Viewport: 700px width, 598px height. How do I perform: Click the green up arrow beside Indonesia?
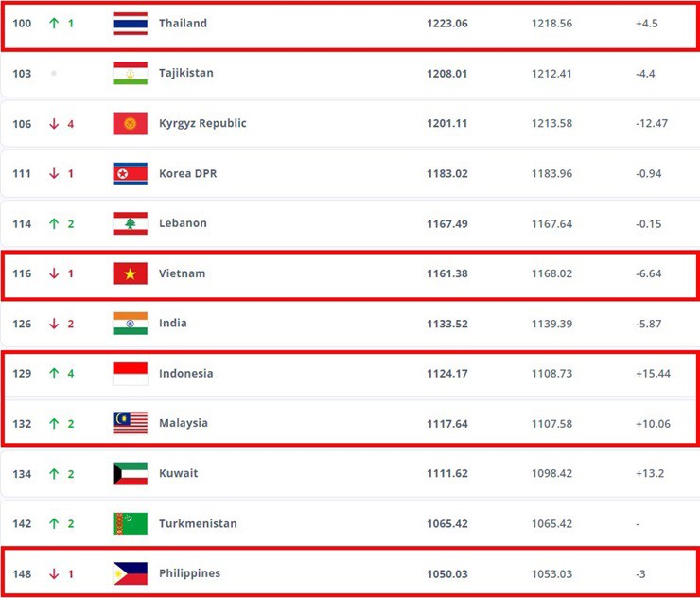pyautogui.click(x=54, y=374)
